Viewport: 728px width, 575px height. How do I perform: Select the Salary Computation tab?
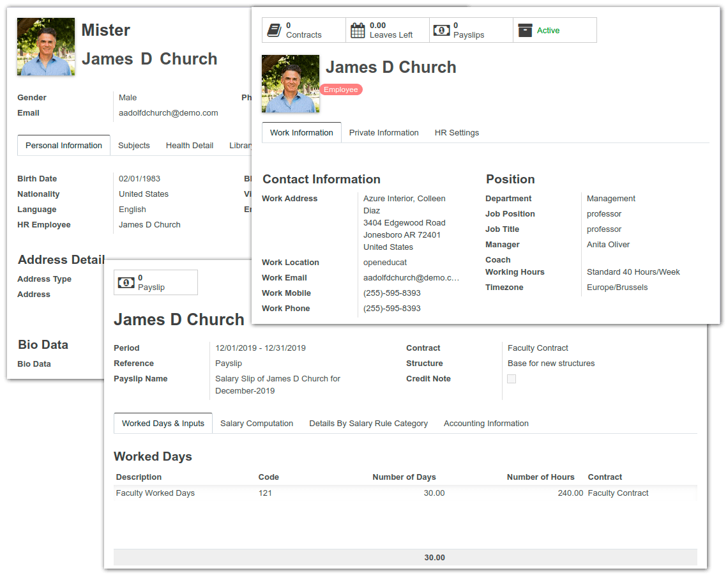coord(256,423)
